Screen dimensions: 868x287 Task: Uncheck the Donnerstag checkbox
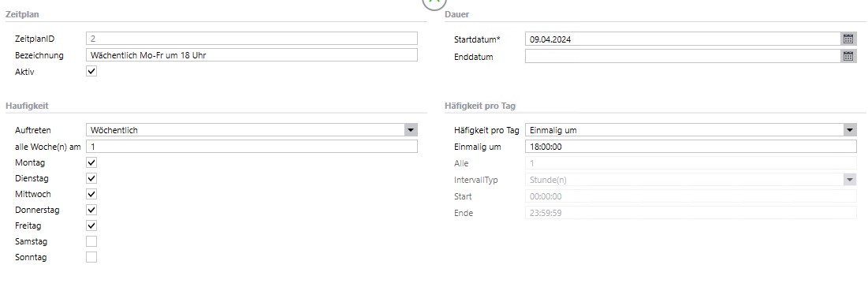pos(91,210)
